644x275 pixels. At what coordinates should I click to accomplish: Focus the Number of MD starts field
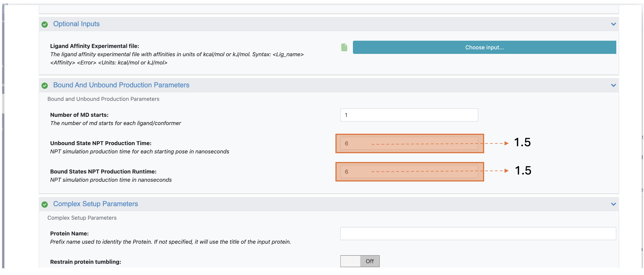[409, 115]
